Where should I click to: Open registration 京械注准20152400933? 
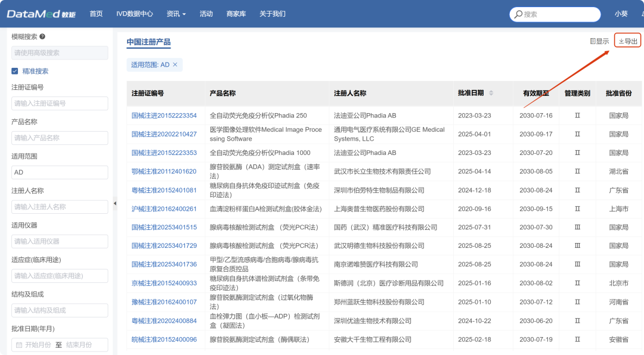click(x=164, y=283)
